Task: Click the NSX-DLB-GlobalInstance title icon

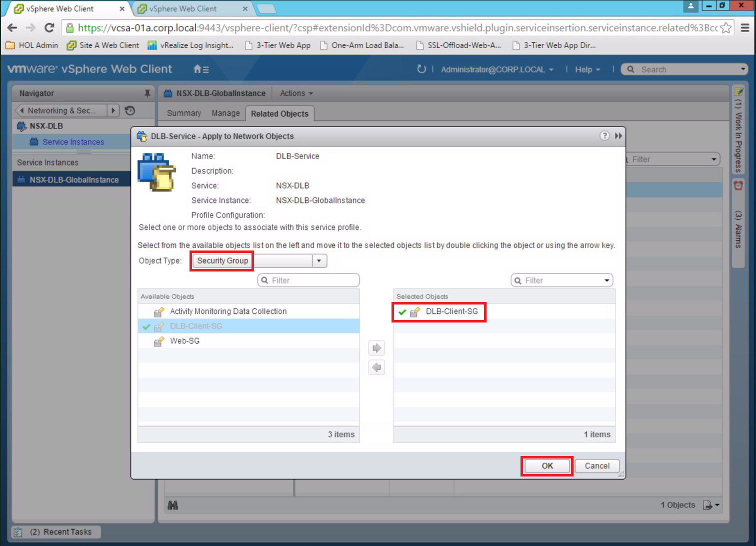Action: pos(168,93)
